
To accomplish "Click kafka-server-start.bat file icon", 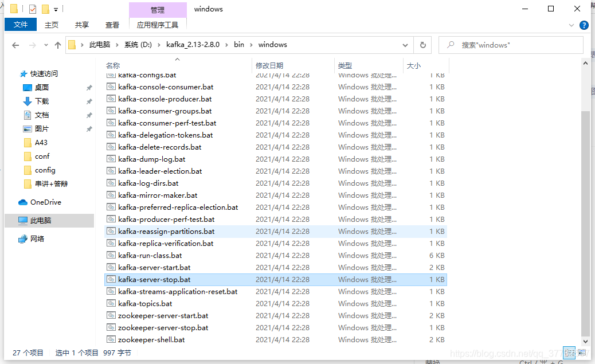I will (111, 267).
